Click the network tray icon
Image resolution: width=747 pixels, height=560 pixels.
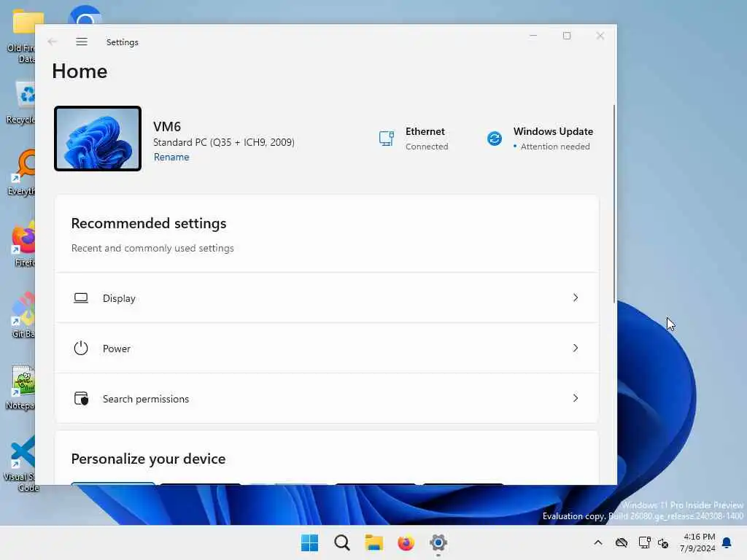pyautogui.click(x=644, y=542)
